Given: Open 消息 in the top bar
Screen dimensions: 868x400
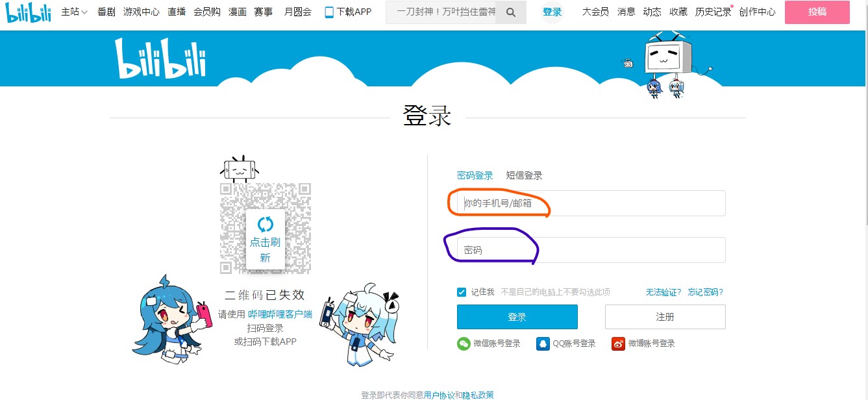Looking at the screenshot, I should pos(626,12).
